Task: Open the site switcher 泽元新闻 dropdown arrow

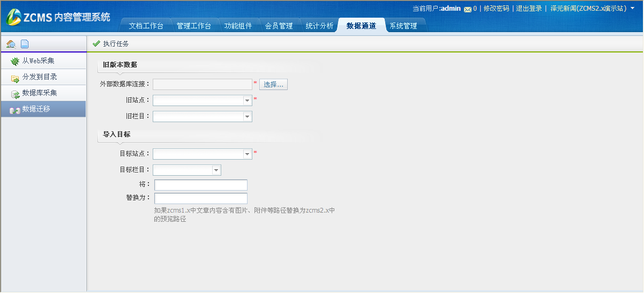Action: tap(633, 9)
